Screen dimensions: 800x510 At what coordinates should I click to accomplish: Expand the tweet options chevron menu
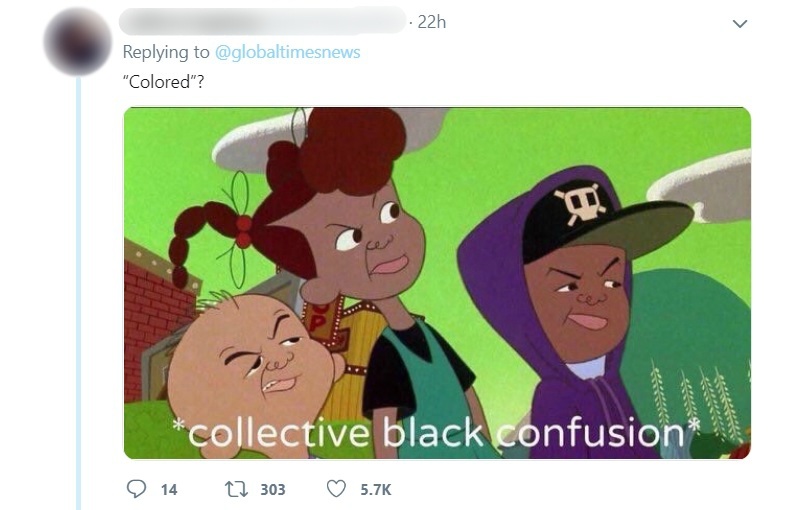tap(740, 23)
